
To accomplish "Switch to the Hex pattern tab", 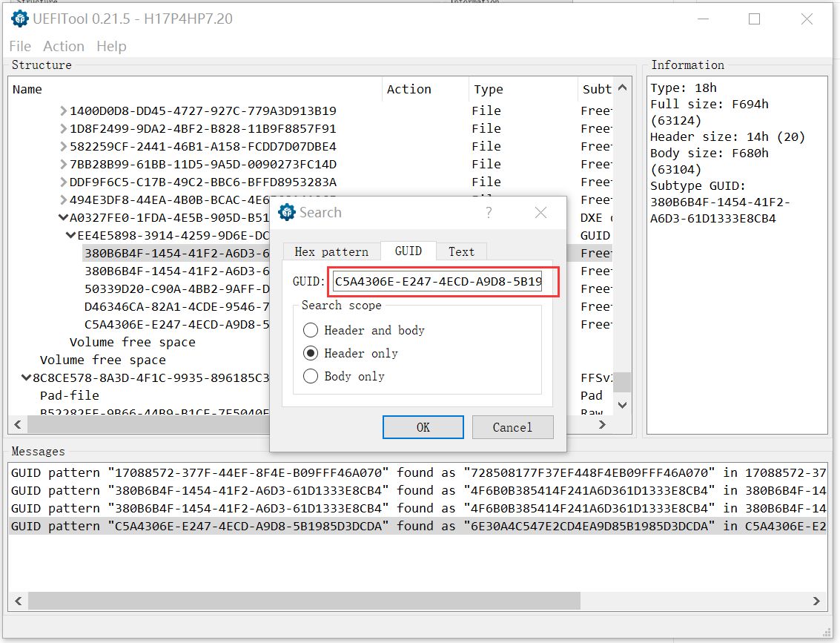I will click(x=331, y=251).
